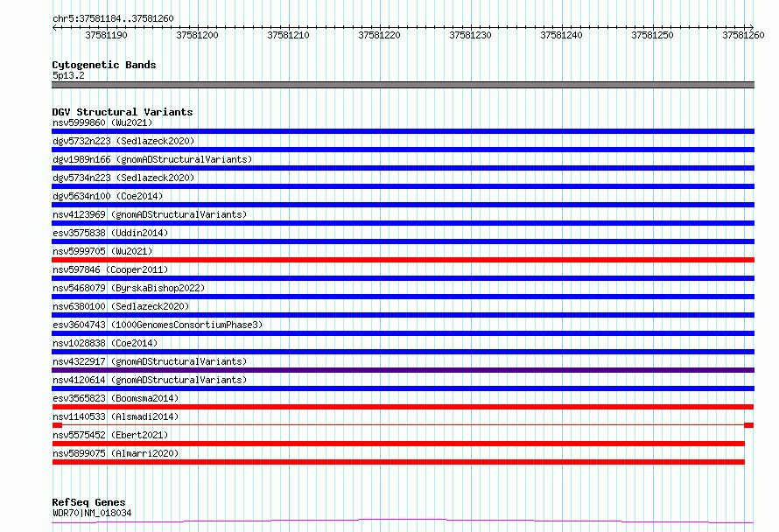Click the blue bar under dgv5732n223
This screenshot has width=779, height=532.
(x=403, y=150)
